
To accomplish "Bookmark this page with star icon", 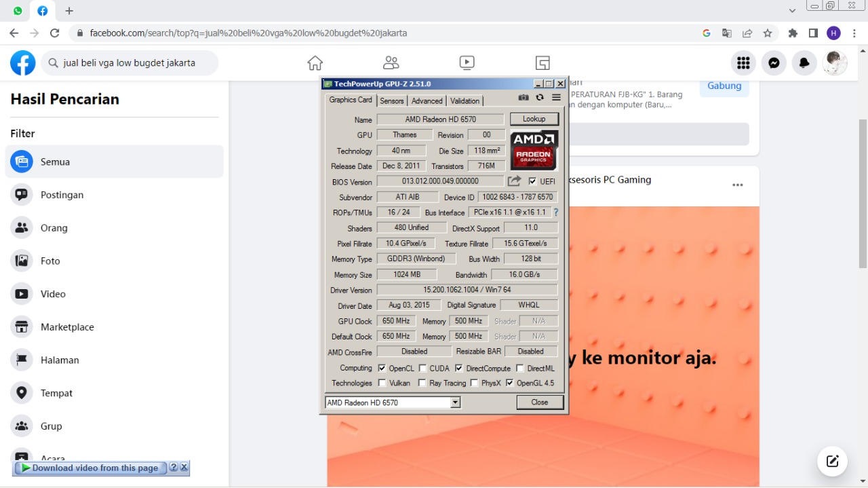I will (x=768, y=33).
